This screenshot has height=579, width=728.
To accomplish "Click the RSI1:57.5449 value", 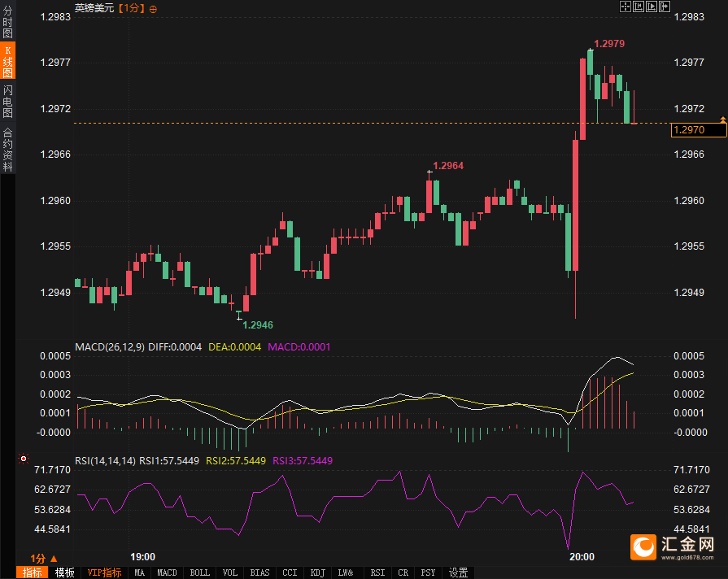I will point(169,460).
